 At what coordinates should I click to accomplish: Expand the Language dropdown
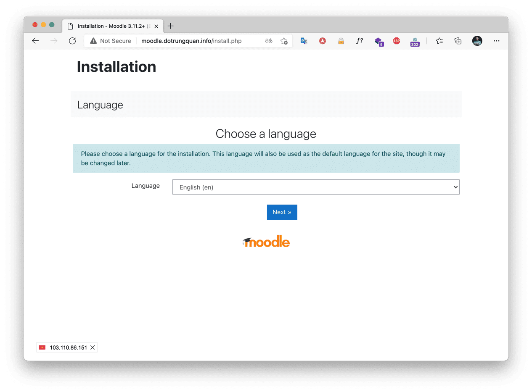[316, 187]
